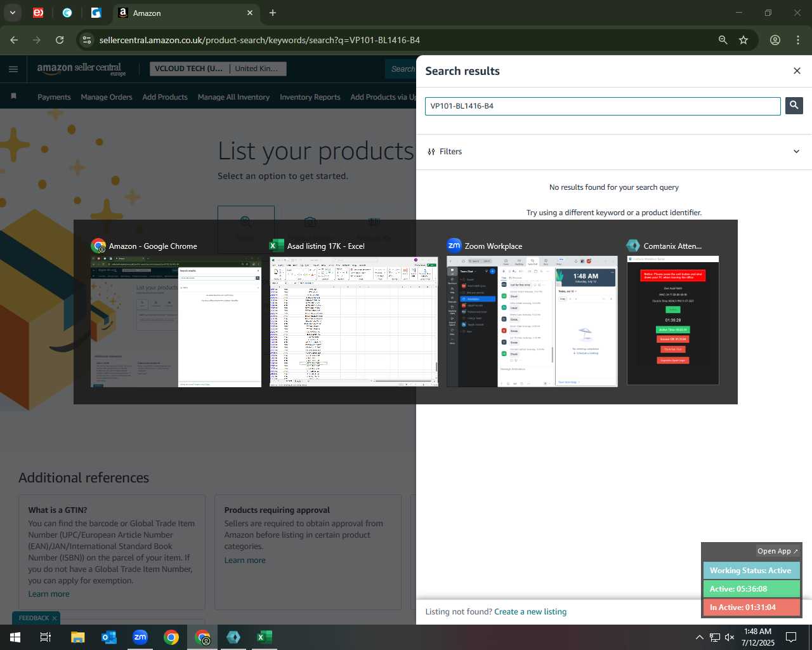Switch to the third pinned blue tab
This screenshot has width=812, height=650.
click(x=96, y=13)
